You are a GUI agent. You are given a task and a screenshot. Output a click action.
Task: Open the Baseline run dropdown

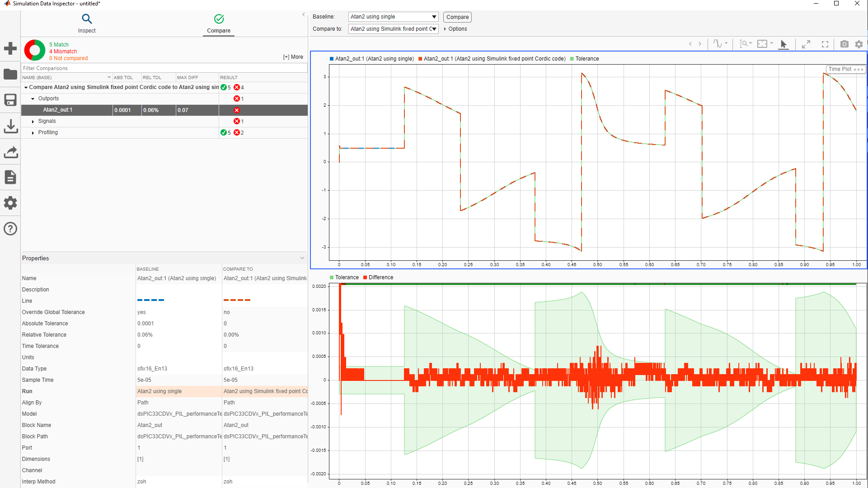point(393,17)
